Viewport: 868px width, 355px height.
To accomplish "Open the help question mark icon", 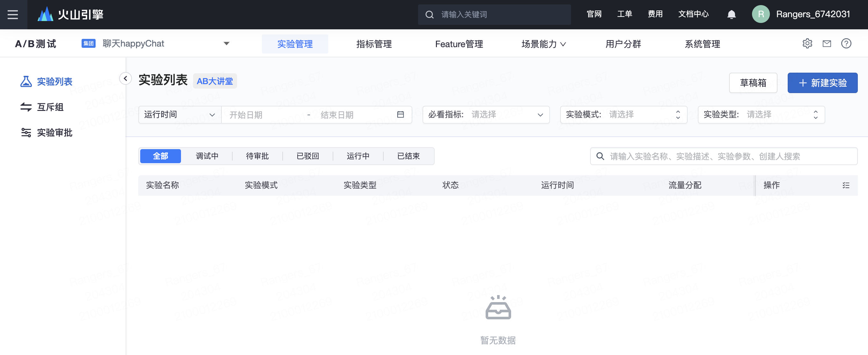I will [846, 43].
